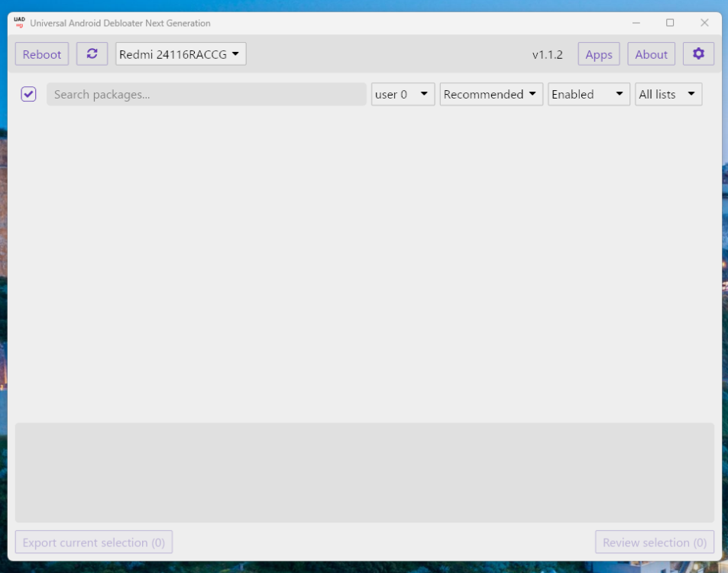The image size is (728, 573).
Task: Click the Review selection button
Action: pos(655,542)
